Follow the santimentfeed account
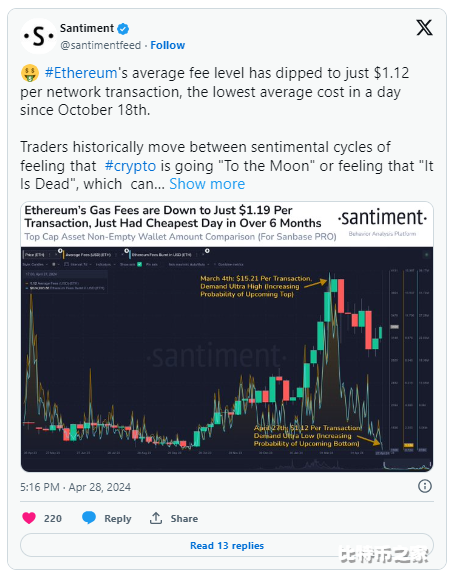This screenshot has width=459, height=579. [x=167, y=45]
